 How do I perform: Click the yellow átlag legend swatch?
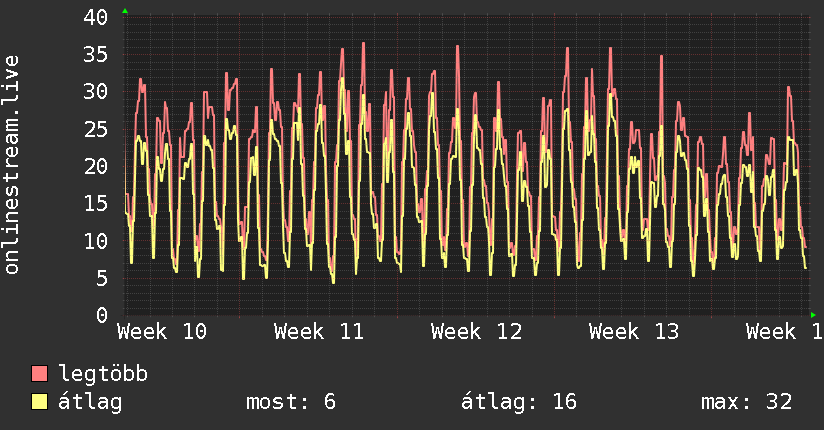click(39, 402)
